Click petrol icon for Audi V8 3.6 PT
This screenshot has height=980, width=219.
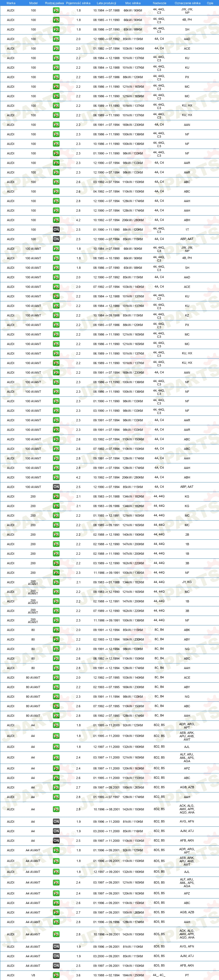click(56, 975)
